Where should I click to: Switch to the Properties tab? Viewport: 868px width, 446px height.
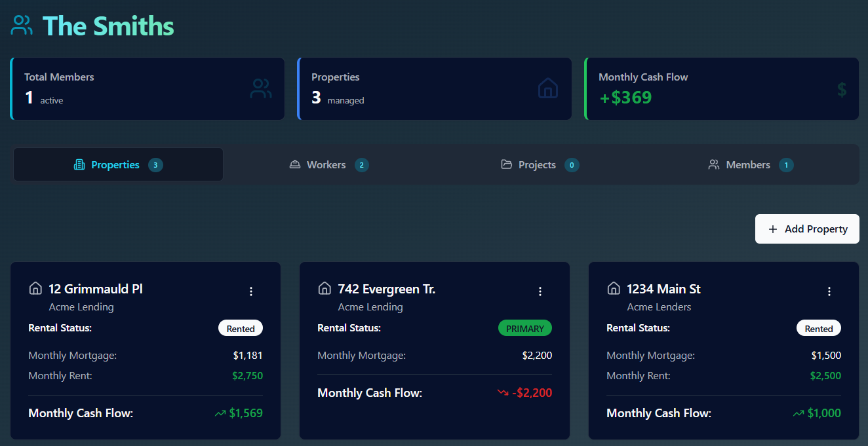(118, 164)
